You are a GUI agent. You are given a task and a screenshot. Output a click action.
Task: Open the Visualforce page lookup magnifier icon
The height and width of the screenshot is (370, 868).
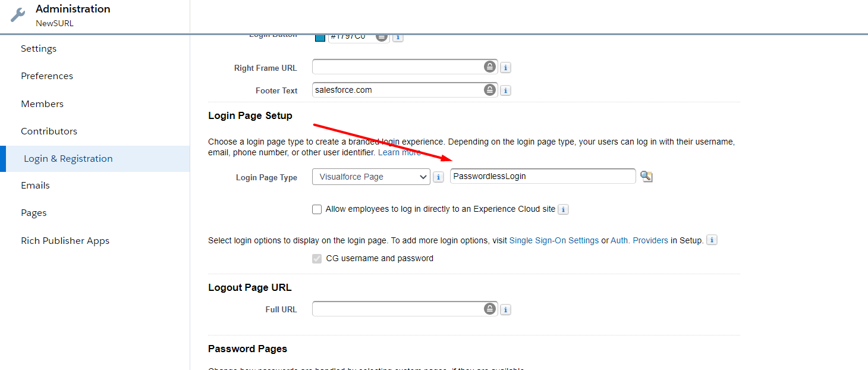point(646,177)
